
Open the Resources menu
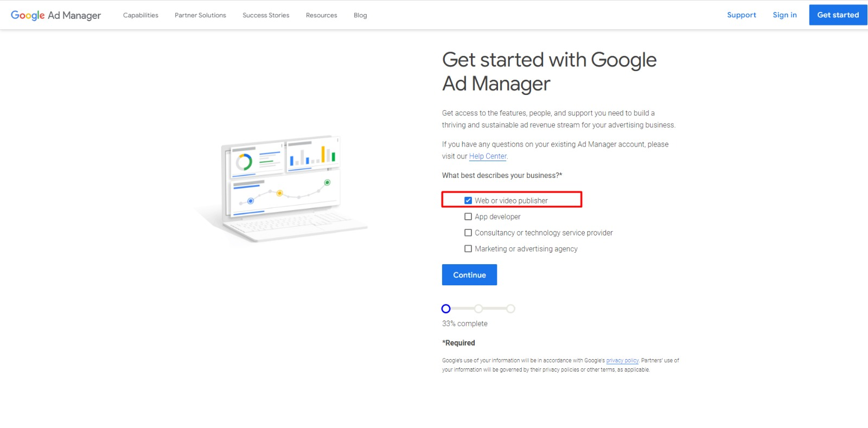(x=321, y=15)
